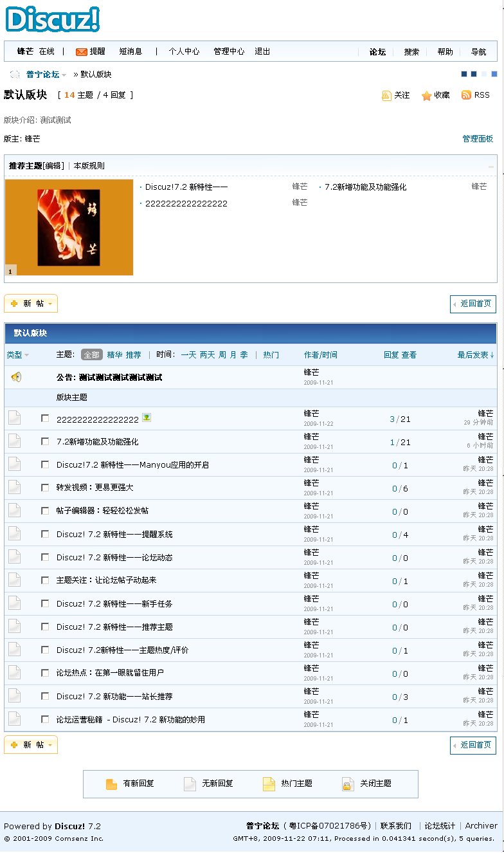Image resolution: width=504 pixels, height=853 pixels.
Task: Check the 帖子编辑器：轻轻松松发帖 box
Action: point(45,511)
